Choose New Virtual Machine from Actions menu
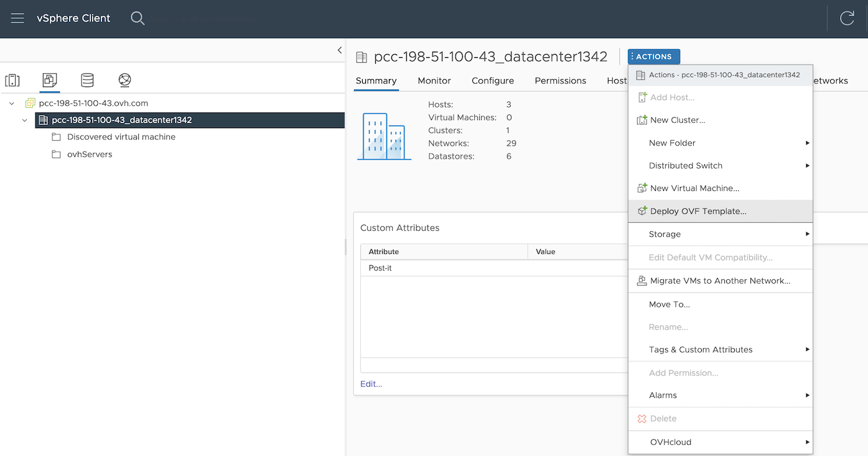The width and height of the screenshot is (868, 456). pos(694,188)
